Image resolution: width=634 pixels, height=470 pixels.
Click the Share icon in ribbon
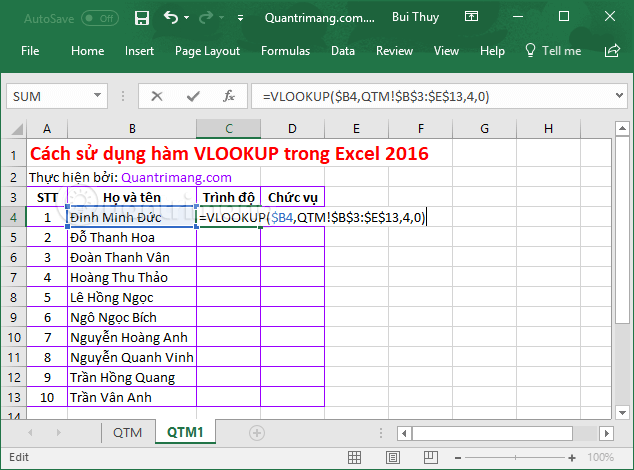(612, 51)
